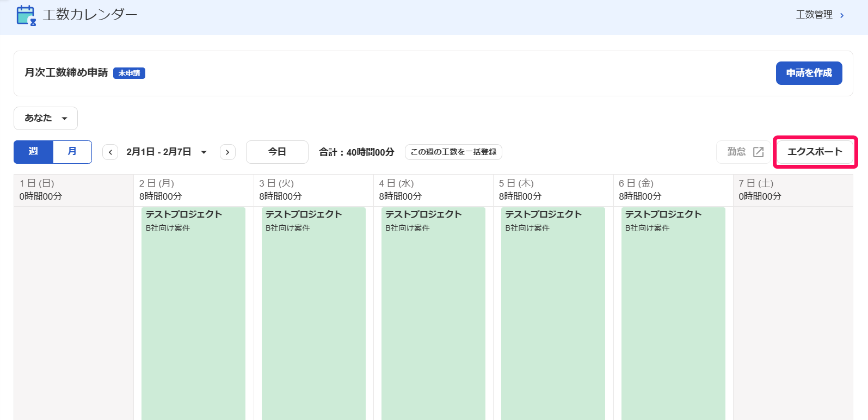This screenshot has width=868, height=420.
Task: Click the 工数カレンダー page title
Action: click(x=90, y=15)
